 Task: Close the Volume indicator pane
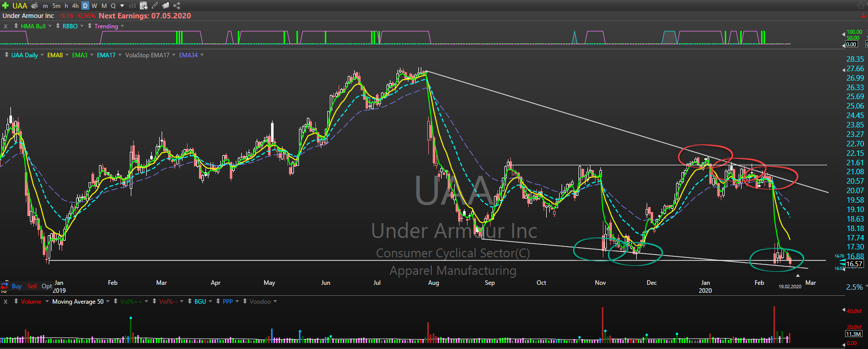click(5, 302)
